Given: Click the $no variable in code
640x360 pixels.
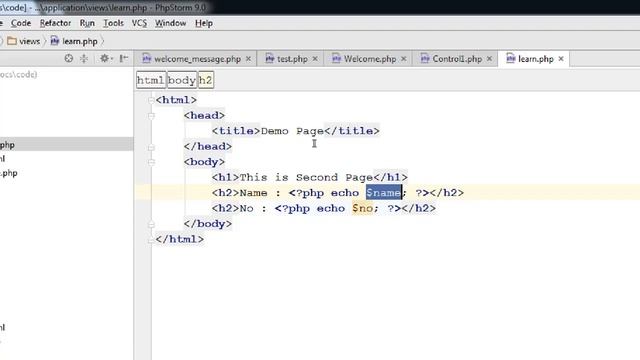Looking at the screenshot, I should 362,208.
